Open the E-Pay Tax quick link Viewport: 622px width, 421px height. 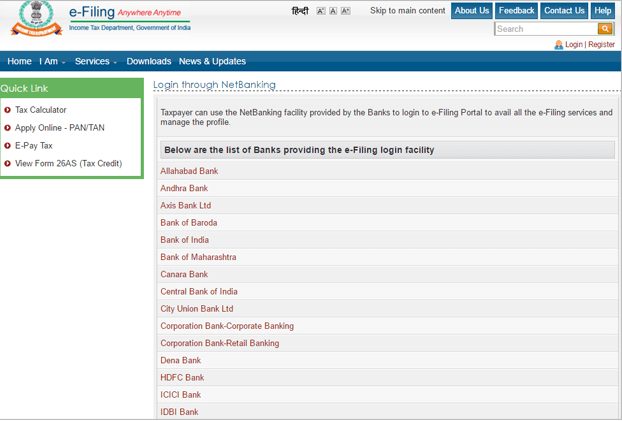tap(34, 146)
